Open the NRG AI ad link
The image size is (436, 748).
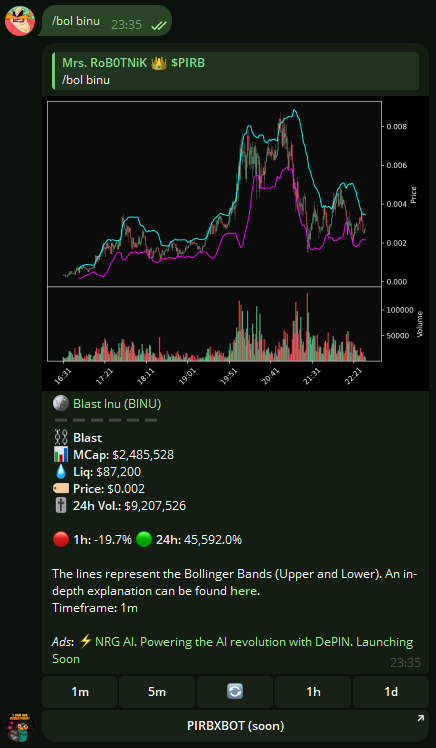[x=232, y=650]
